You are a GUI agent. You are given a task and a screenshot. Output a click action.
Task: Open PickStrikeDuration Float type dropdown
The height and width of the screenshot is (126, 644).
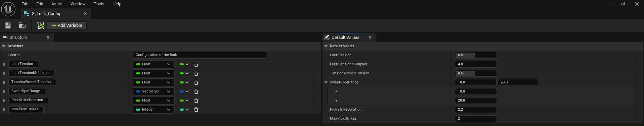[x=154, y=101]
